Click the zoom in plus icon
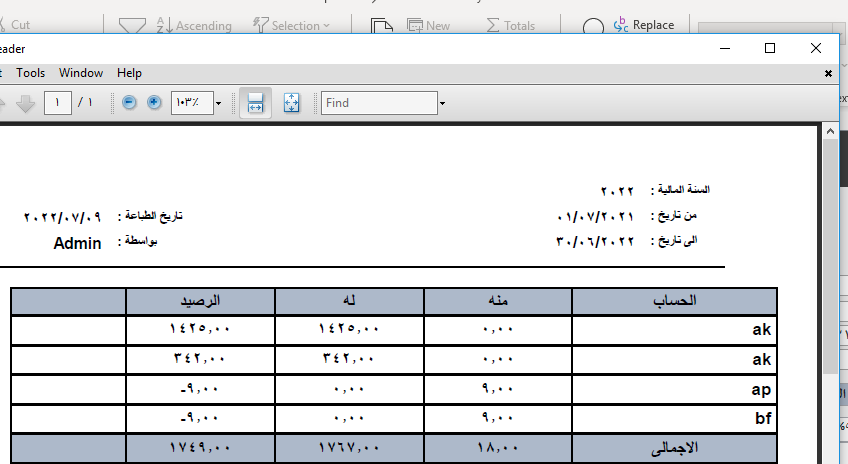This screenshot has height=464, width=848. [x=154, y=102]
